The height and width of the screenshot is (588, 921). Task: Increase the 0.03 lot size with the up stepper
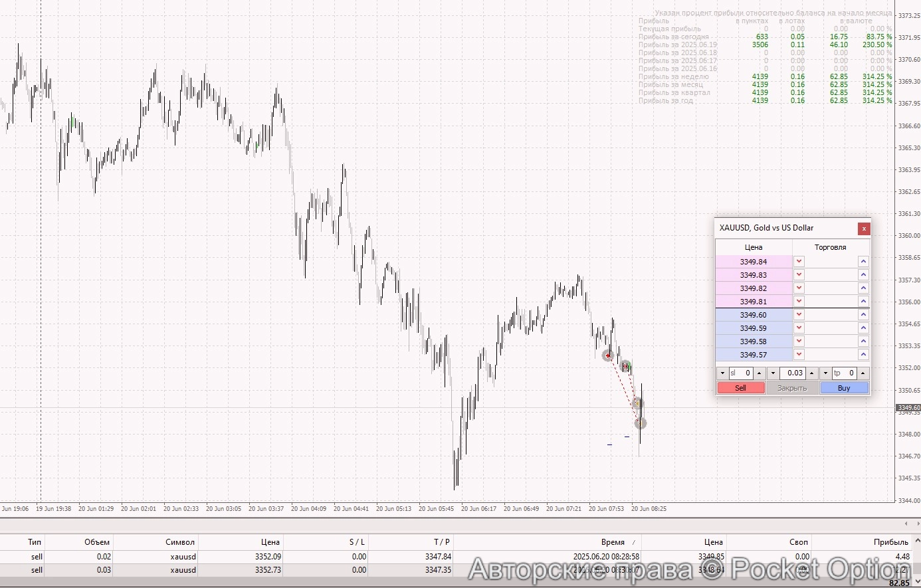[x=811, y=373]
